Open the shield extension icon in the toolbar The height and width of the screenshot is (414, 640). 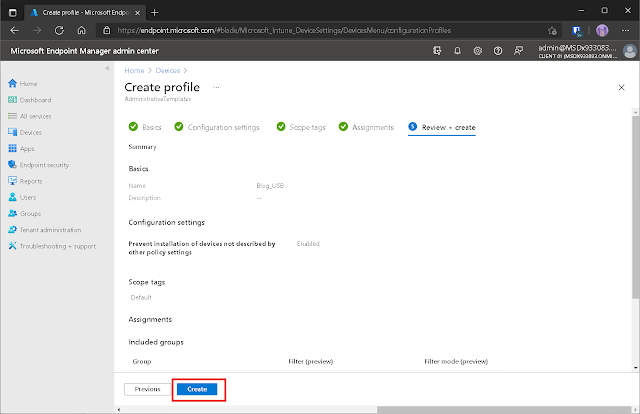tap(576, 31)
